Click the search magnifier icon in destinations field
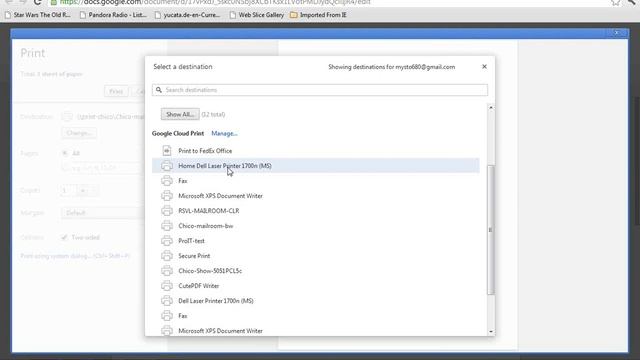 (x=159, y=90)
